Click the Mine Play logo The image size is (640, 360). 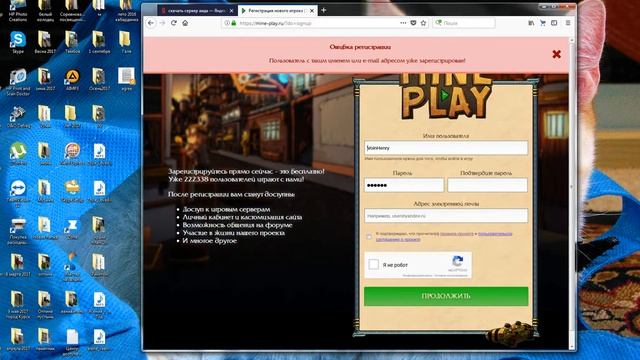447,96
